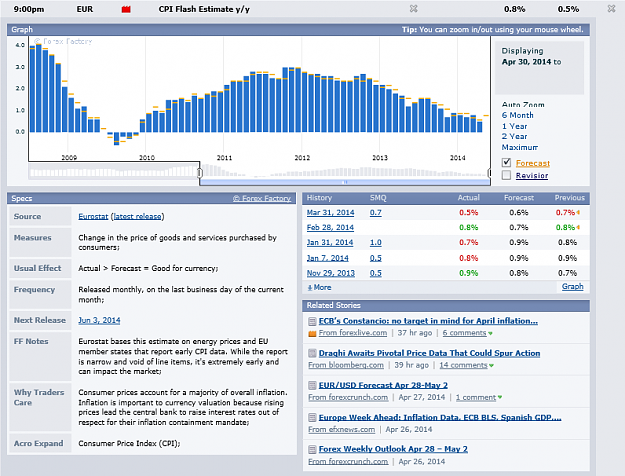The image size is (625, 476).
Task: Click the CPI Flash Estimate y/y event title
Action: tap(204, 9)
